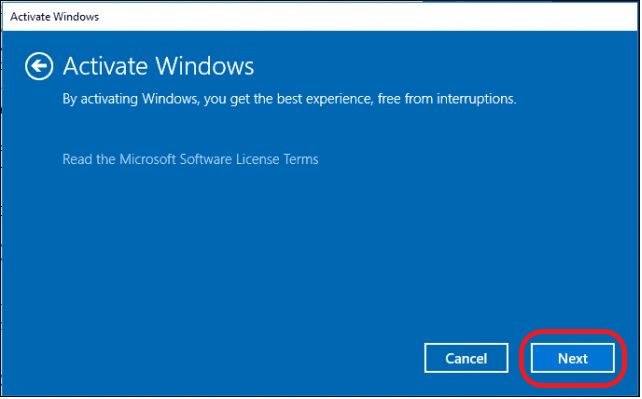The width and height of the screenshot is (642, 399).
Task: Proceed with the Next button
Action: coord(573,358)
